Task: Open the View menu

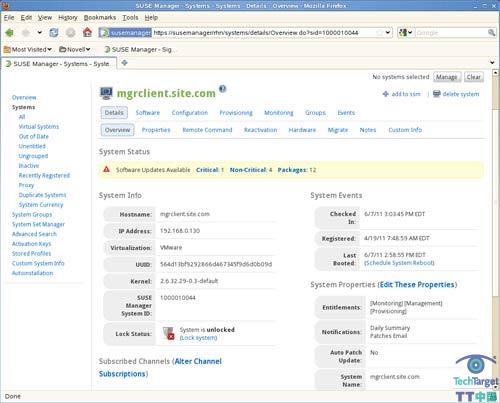Action: 45,18
